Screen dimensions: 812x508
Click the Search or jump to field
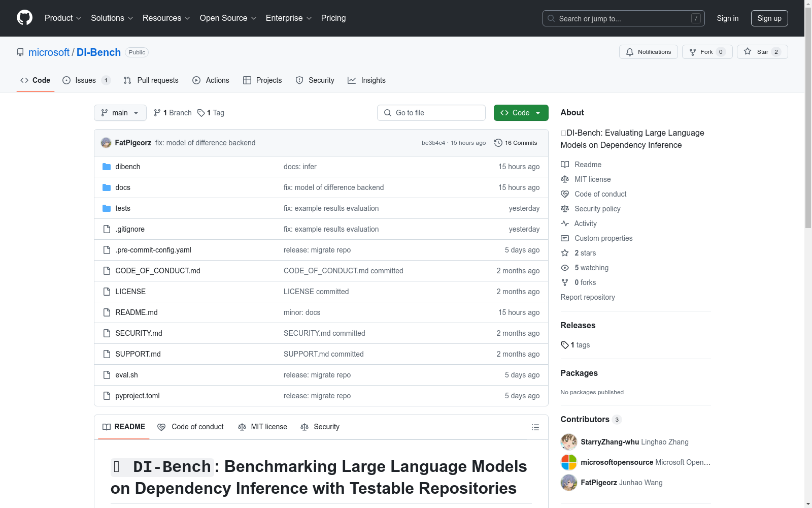coord(624,18)
